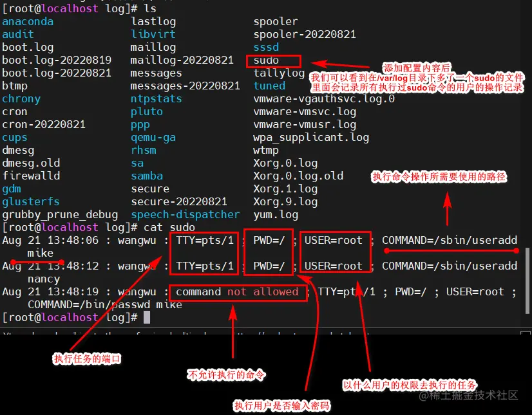532x415 pixels.
Task: Click the 'Xorg.9.log' file name
Action: tap(285, 202)
